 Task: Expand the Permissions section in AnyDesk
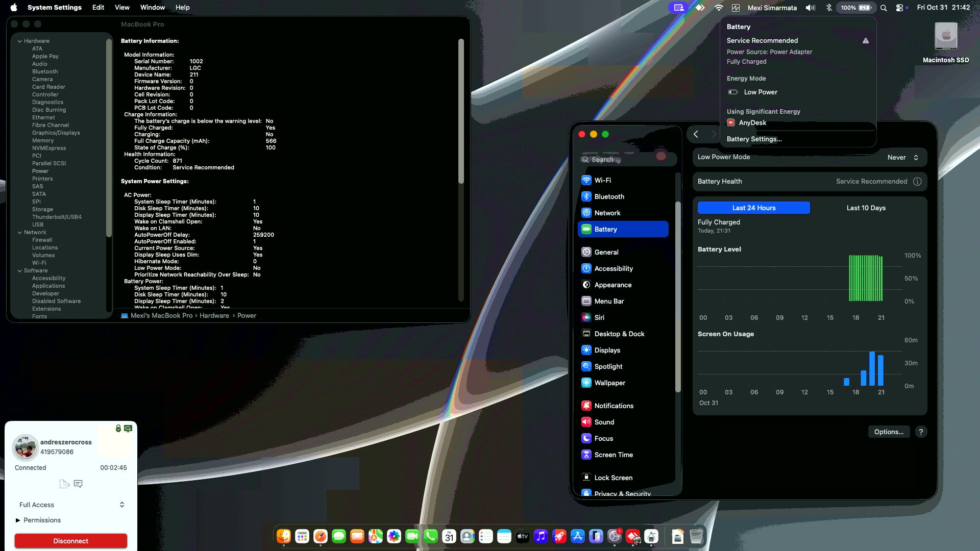[18, 520]
